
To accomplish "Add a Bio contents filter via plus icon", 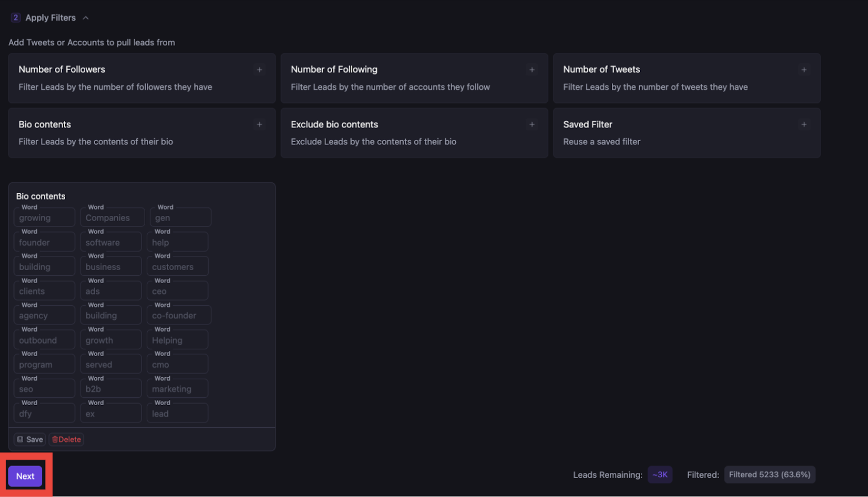I will (259, 125).
